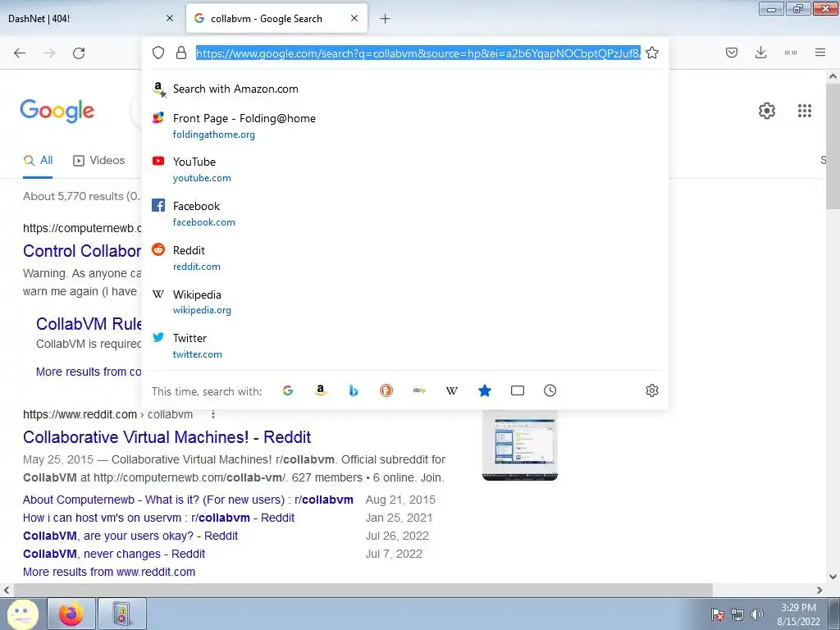840x630 pixels.
Task: Search this time with Wikipedia icon
Action: [x=452, y=390]
